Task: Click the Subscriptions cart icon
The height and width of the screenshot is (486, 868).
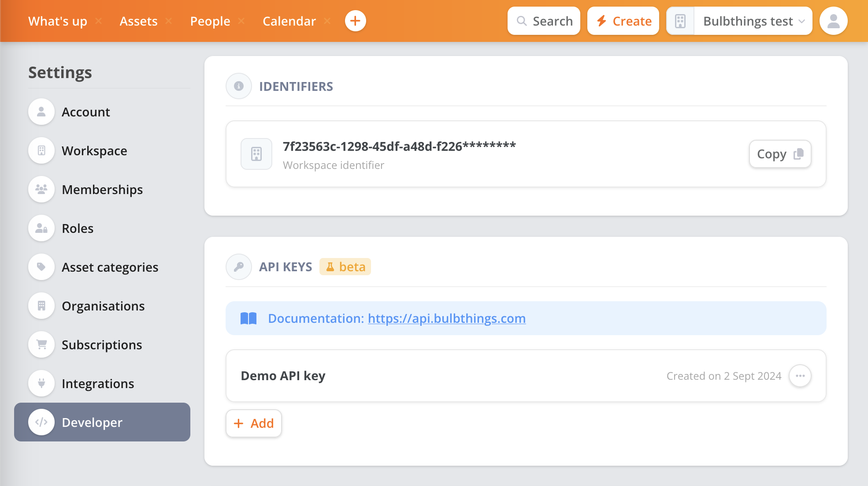Action: (41, 345)
